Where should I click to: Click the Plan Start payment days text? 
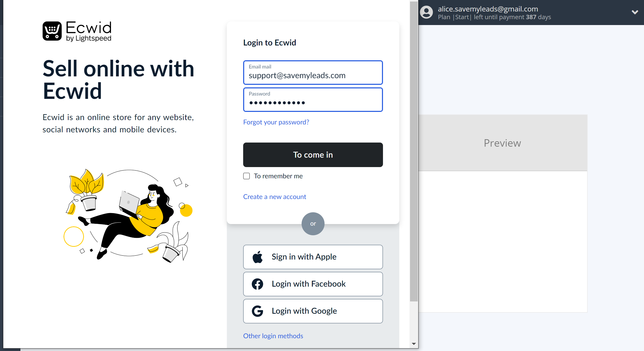tap(494, 17)
